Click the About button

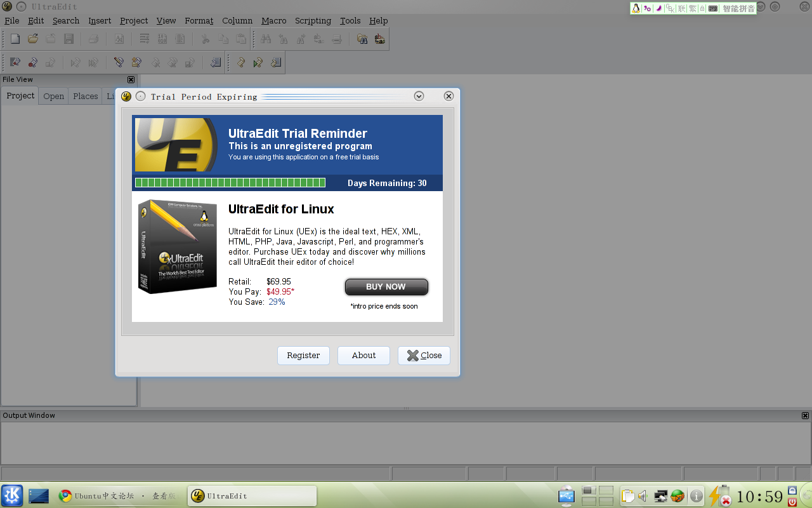coord(363,356)
